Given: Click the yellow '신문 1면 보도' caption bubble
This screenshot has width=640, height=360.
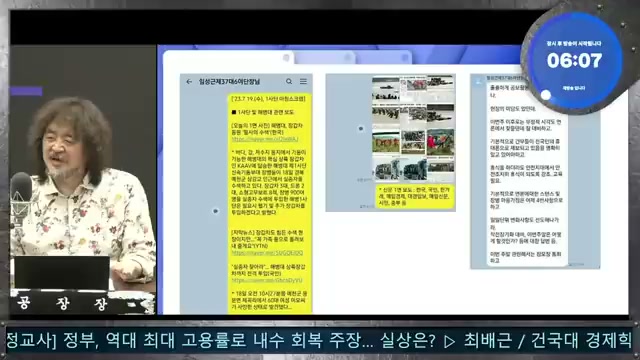Looking at the screenshot, I should pos(415,196).
